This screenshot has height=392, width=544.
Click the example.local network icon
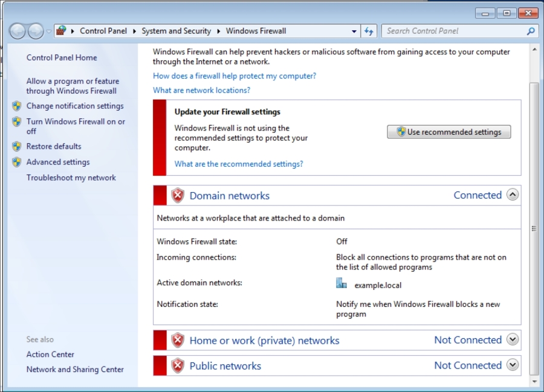pyautogui.click(x=342, y=284)
